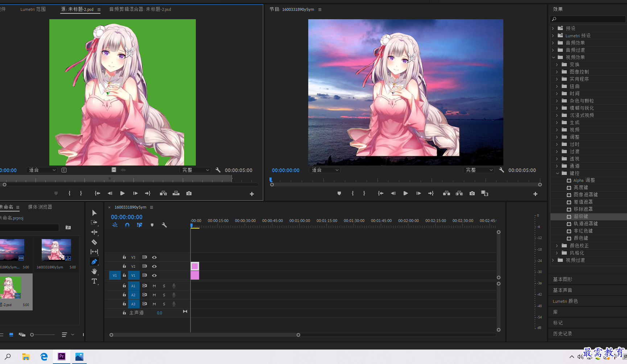
Task: Mute audio track A3
Action: tap(154, 304)
